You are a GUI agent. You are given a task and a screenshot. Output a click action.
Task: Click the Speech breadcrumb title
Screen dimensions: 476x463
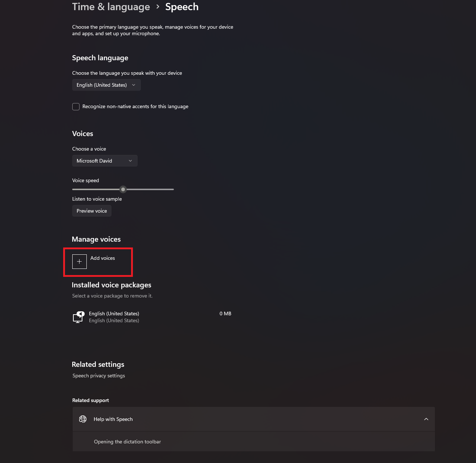point(182,7)
